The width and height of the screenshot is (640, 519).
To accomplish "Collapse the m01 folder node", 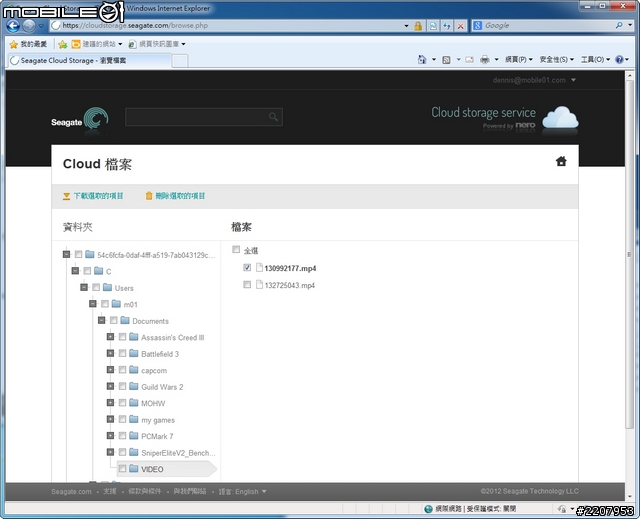I will [93, 304].
